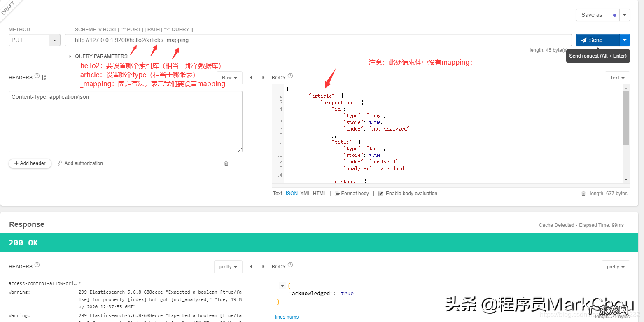The height and width of the screenshot is (322, 644).
Task: Click the help icon beside Response HEADERS
Action: [x=37, y=265]
